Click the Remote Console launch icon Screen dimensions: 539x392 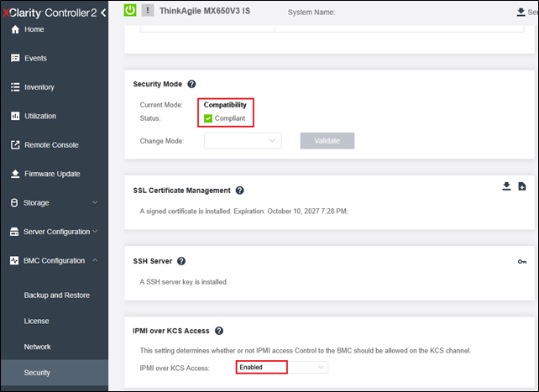tap(15, 145)
